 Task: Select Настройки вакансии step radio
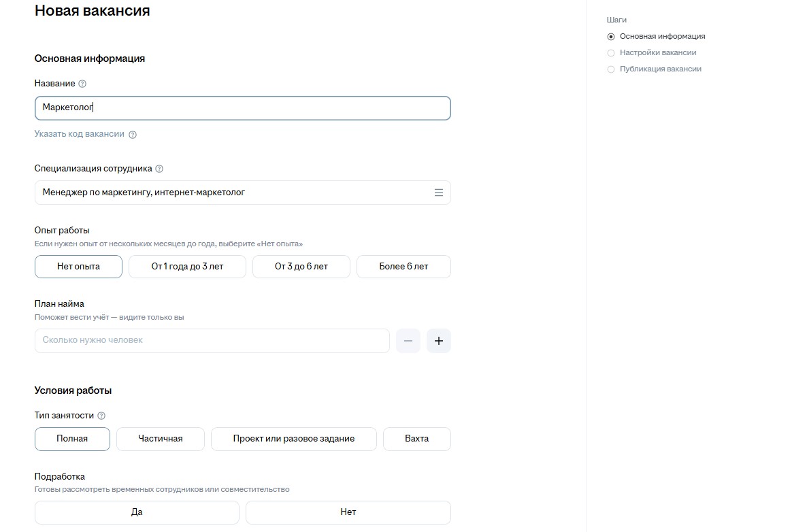click(611, 53)
